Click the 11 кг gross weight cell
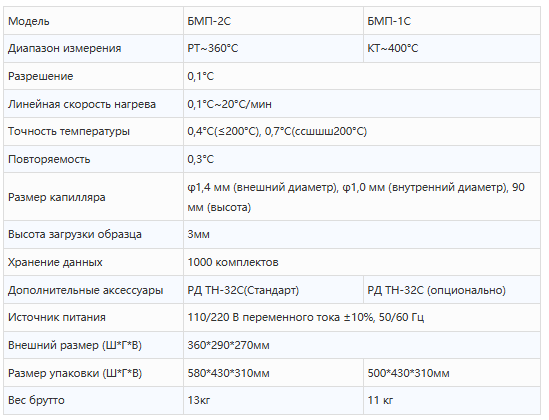Screen dimensions: 549x420 452,400
